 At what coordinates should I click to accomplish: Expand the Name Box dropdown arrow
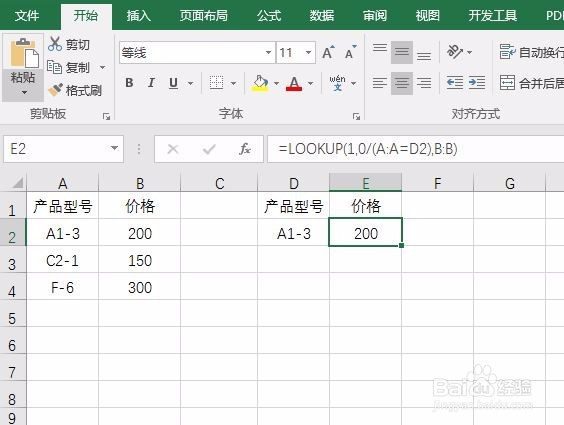114,148
